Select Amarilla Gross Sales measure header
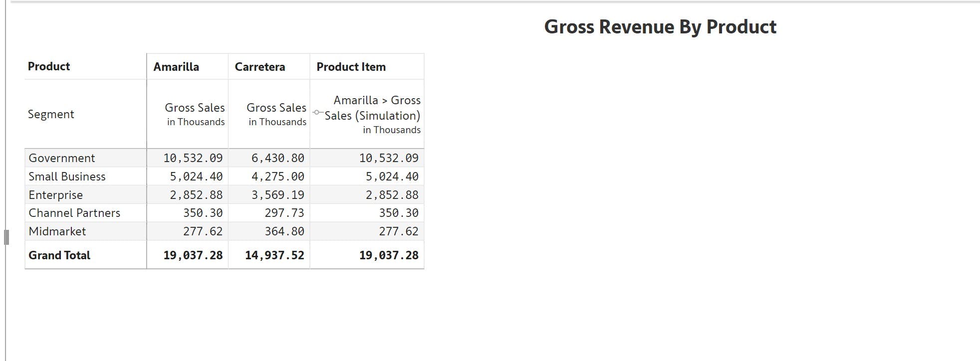This screenshot has height=361, width=980. (195, 114)
